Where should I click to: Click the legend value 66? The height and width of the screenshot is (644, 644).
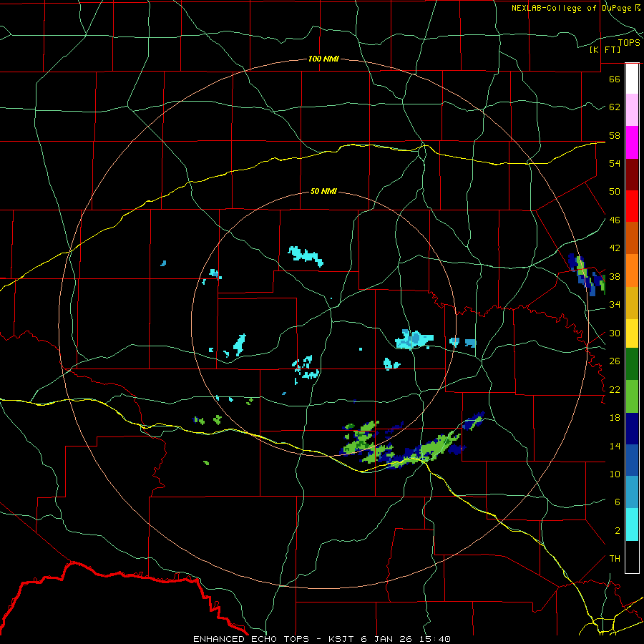(615, 79)
